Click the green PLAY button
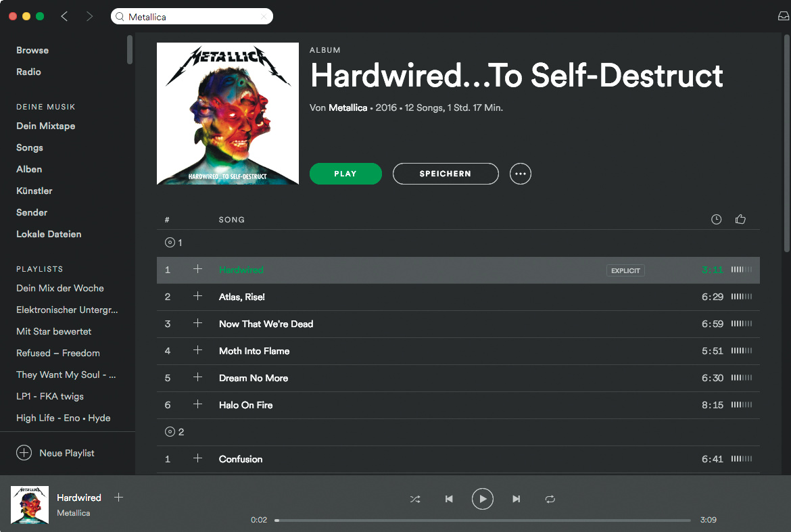Screen dimensions: 791x532 345,174
